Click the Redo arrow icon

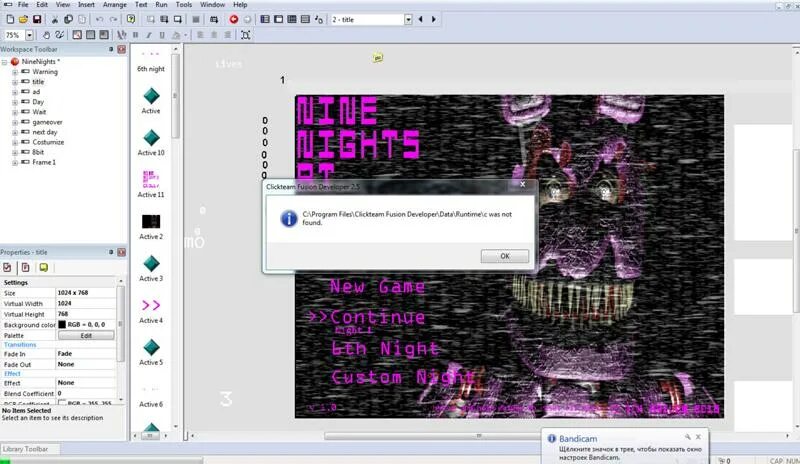[113, 19]
